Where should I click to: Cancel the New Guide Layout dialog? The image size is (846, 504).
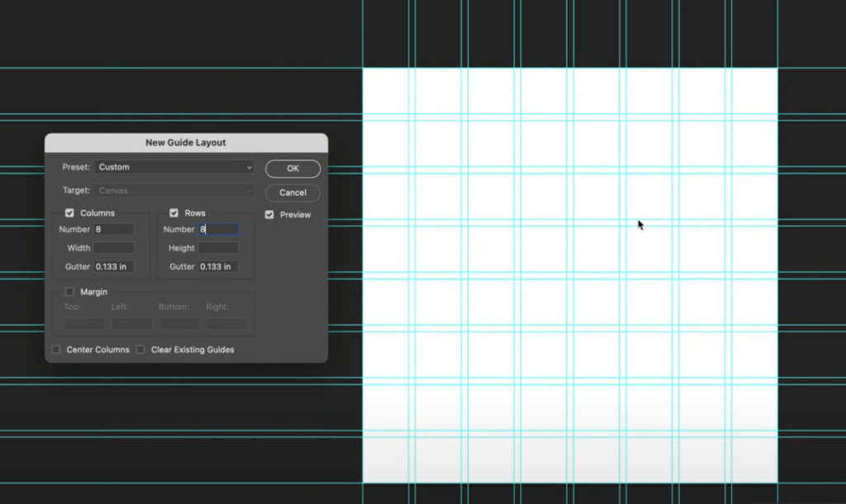click(292, 193)
